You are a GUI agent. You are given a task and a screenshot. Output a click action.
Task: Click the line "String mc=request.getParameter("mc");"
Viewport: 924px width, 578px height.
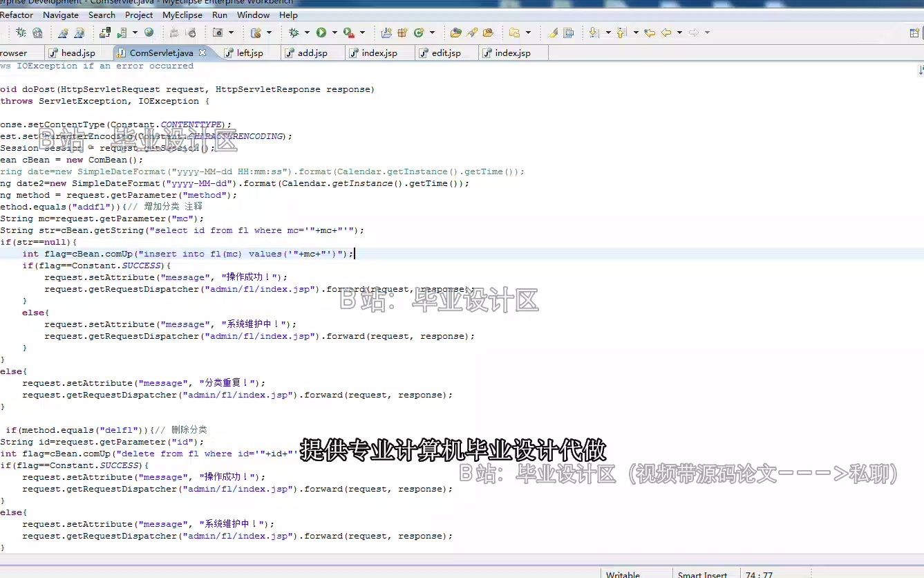click(x=102, y=218)
